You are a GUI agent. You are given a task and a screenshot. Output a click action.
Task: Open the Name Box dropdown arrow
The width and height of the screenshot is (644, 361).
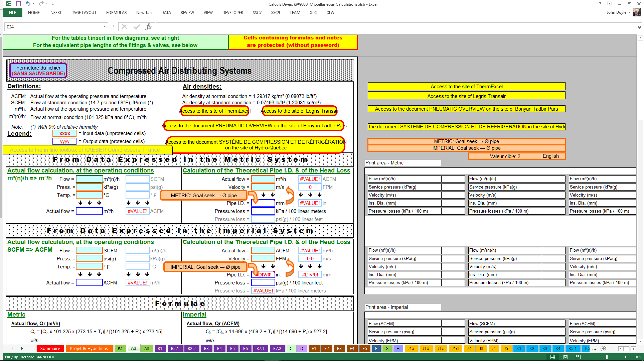tap(105, 27)
